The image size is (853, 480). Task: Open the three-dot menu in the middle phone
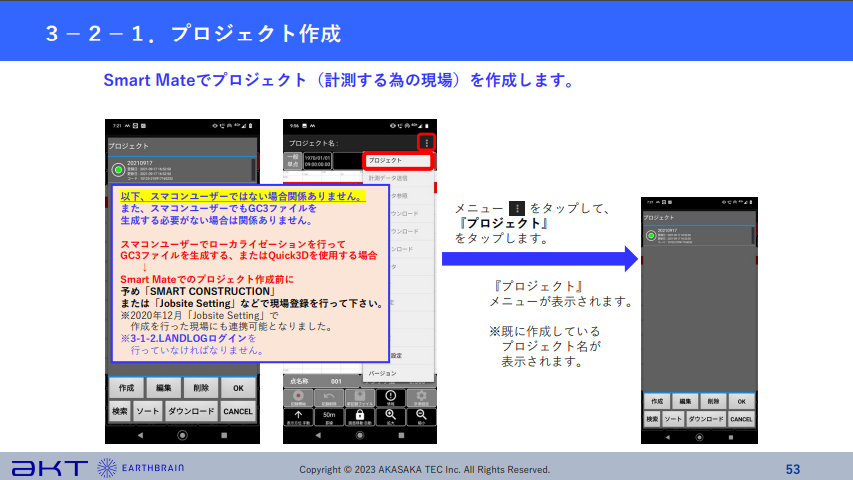[426, 143]
